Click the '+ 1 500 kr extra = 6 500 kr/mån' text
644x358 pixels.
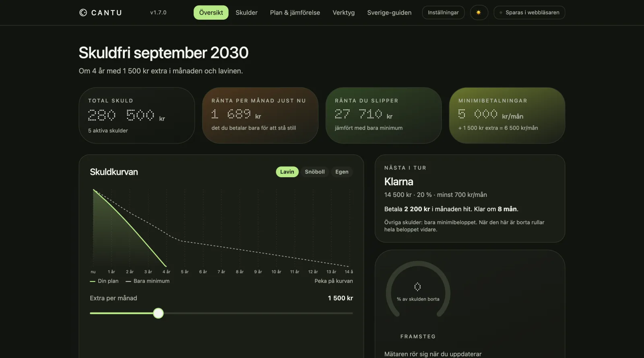pos(498,128)
